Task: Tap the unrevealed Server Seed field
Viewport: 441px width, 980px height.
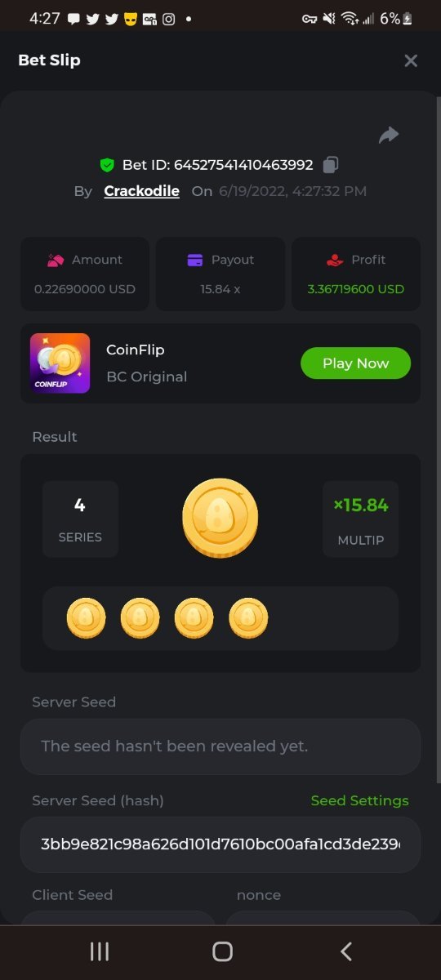Action: [x=220, y=746]
